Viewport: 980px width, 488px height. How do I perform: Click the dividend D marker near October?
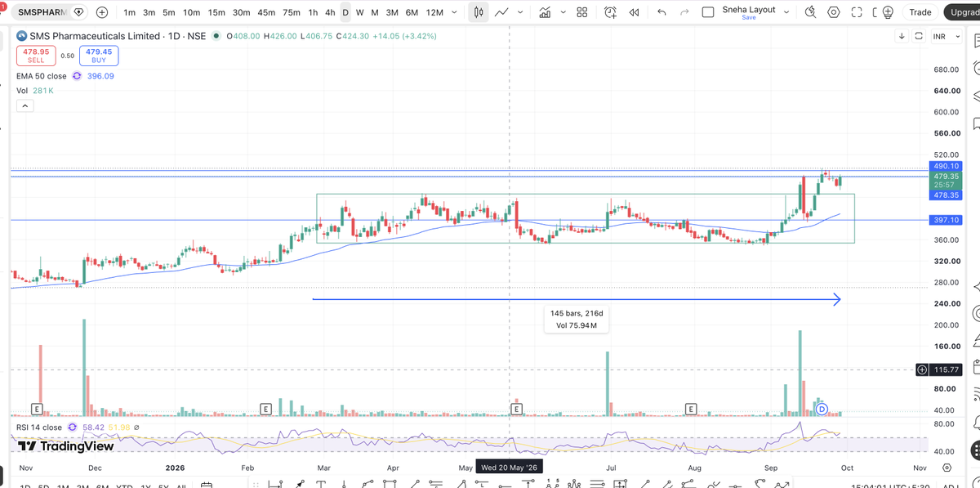point(822,409)
